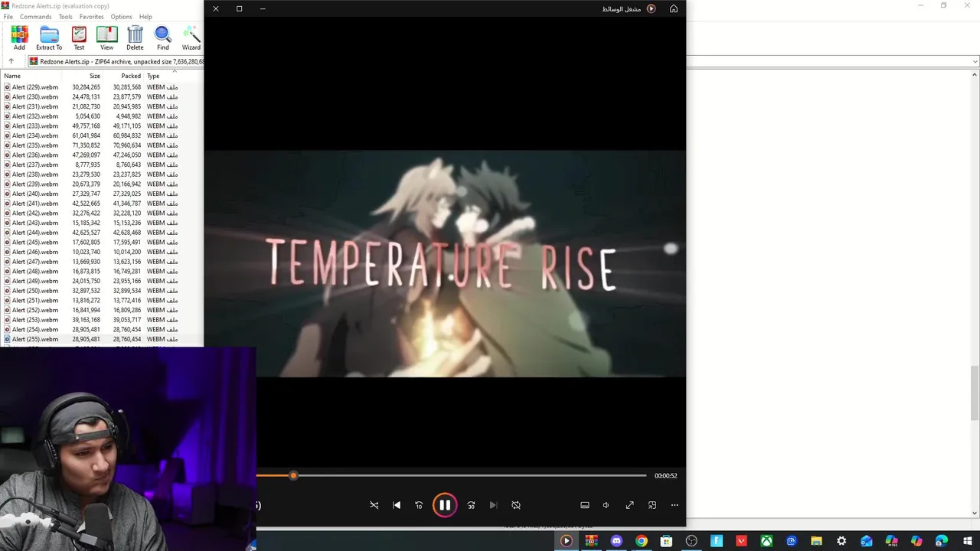The height and width of the screenshot is (551, 980).
Task: Select Alert (250).webm in file list
Action: click(x=34, y=291)
